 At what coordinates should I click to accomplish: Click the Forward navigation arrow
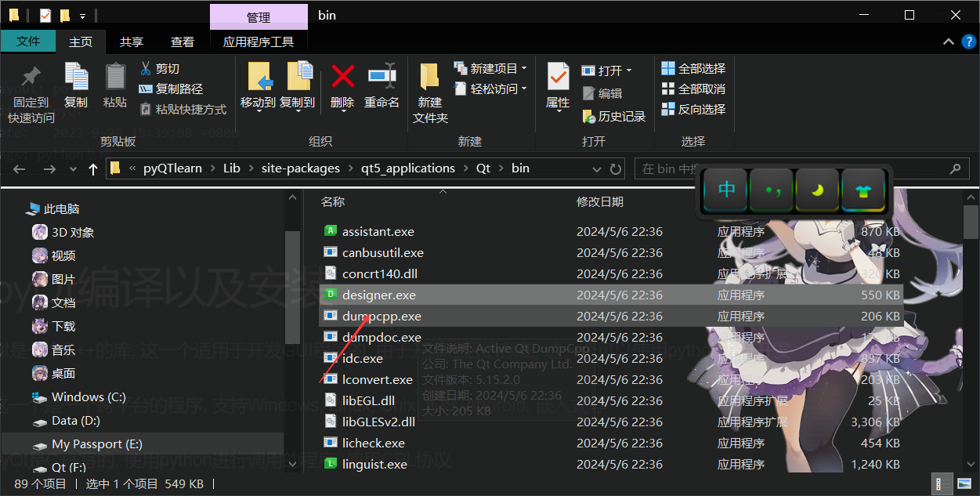[x=49, y=168]
